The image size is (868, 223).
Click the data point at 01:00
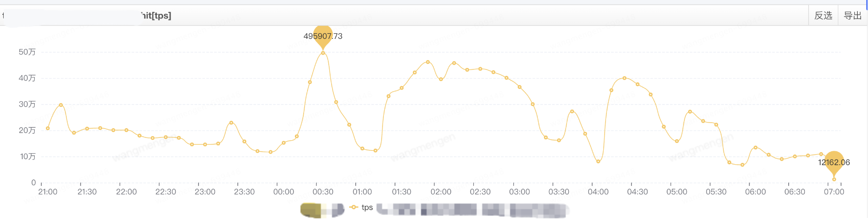click(362, 149)
